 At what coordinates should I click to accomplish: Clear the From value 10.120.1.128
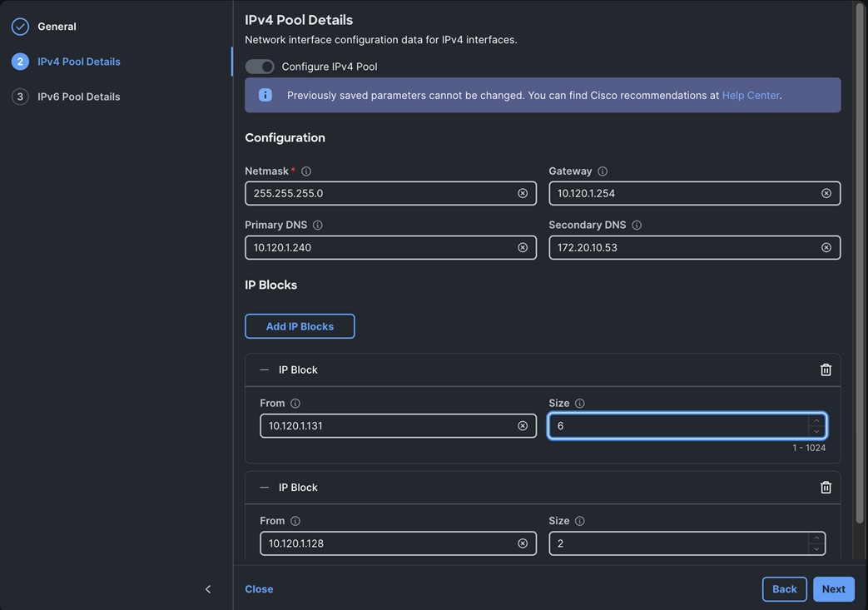(x=523, y=543)
